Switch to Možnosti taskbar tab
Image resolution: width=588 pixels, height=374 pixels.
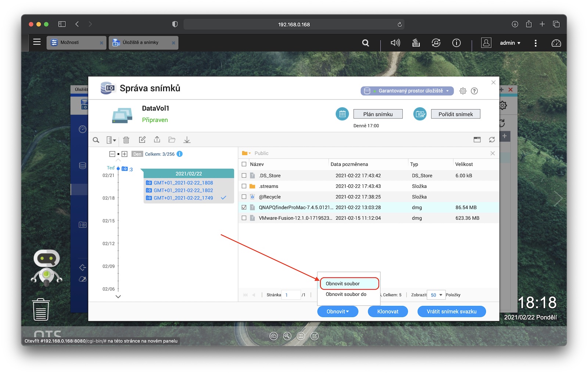(76, 43)
